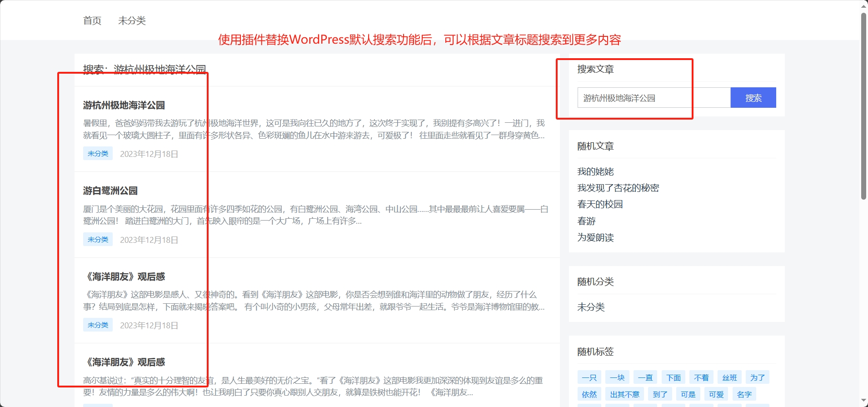Screen dimensions: 868x407
Task: Focus the search field containing 游杭州极地海洋公园
Action: click(653, 98)
